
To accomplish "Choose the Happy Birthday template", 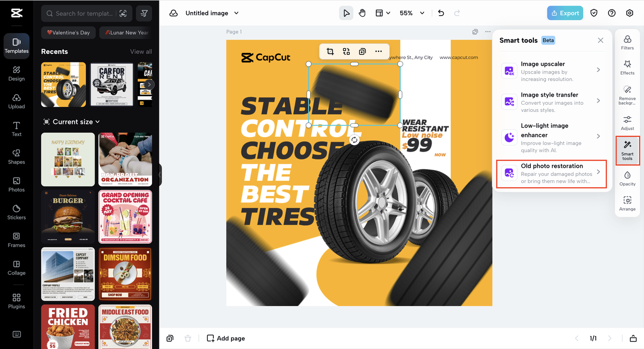I will [x=68, y=160].
